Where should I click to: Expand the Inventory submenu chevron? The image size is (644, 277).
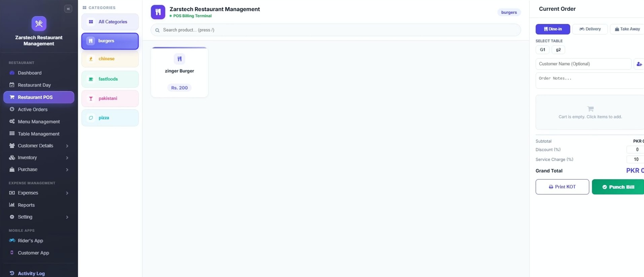point(67,158)
